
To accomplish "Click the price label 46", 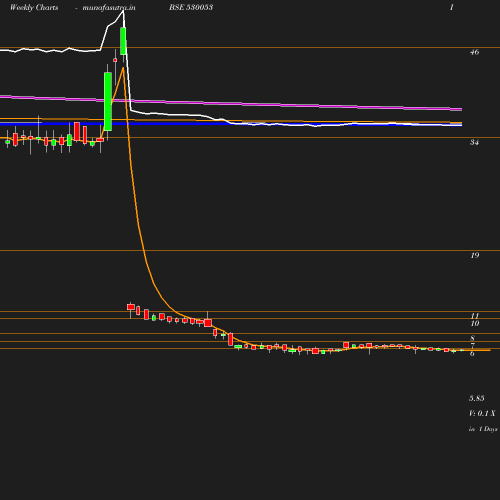I will tap(474, 52).
